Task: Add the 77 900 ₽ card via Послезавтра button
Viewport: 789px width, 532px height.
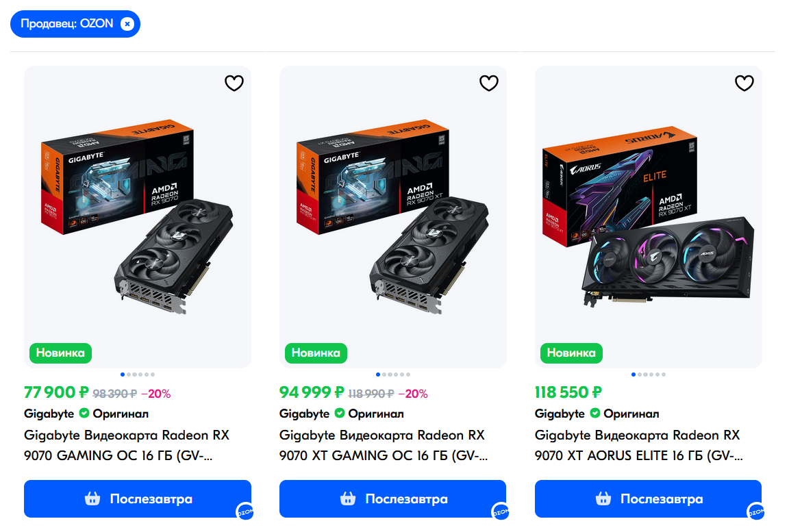Action: click(138, 499)
